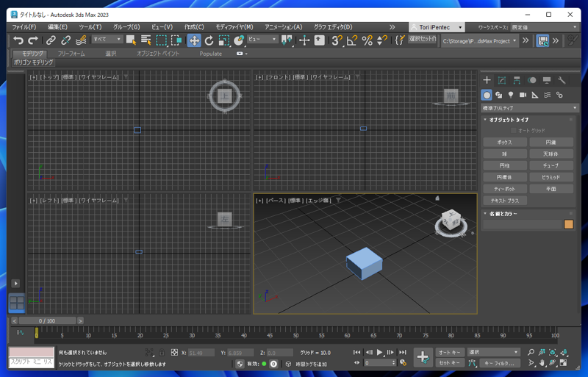Select the Unlink selection tool
The height and width of the screenshot is (377, 588).
click(65, 40)
